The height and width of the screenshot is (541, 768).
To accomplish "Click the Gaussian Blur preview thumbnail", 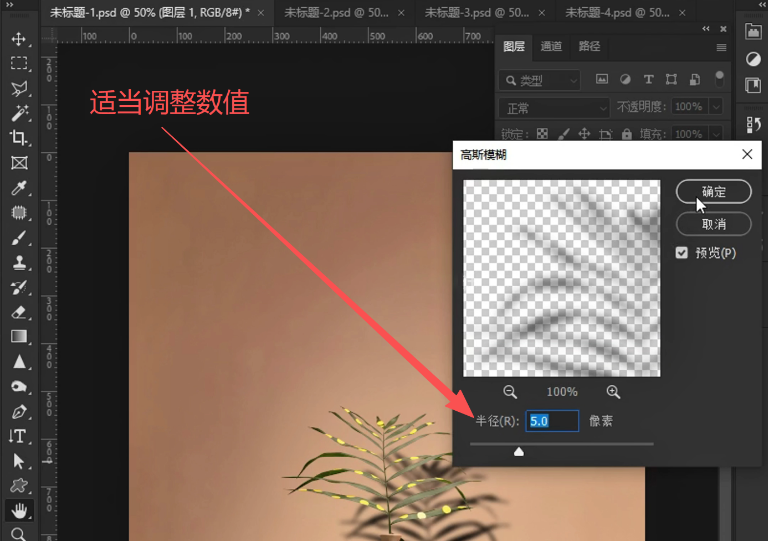I will pos(562,279).
